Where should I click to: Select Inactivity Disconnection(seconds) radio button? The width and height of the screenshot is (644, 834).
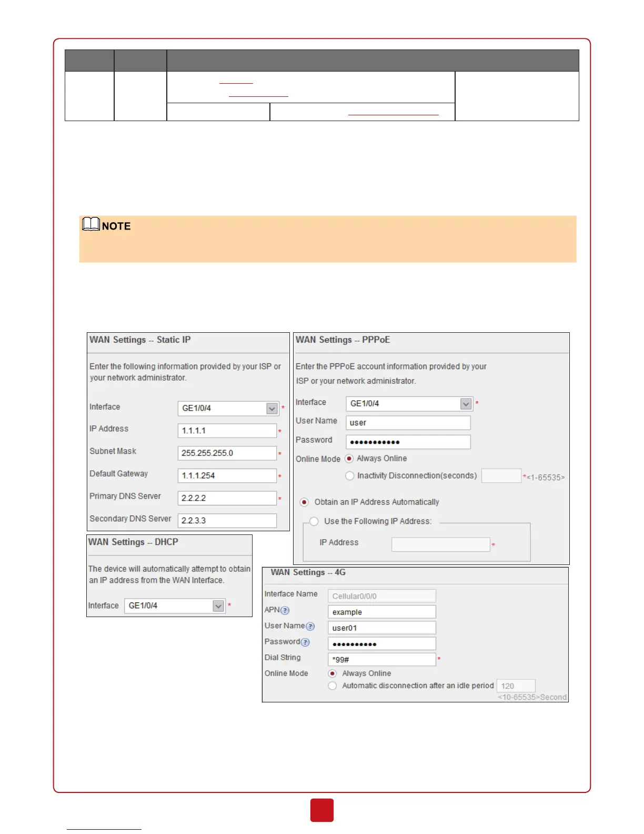349,476
